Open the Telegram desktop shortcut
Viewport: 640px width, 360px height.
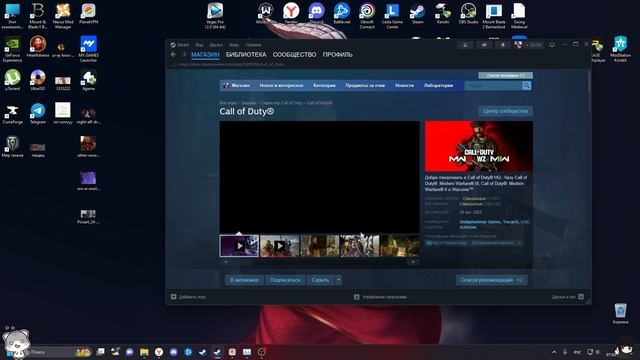(x=38, y=113)
